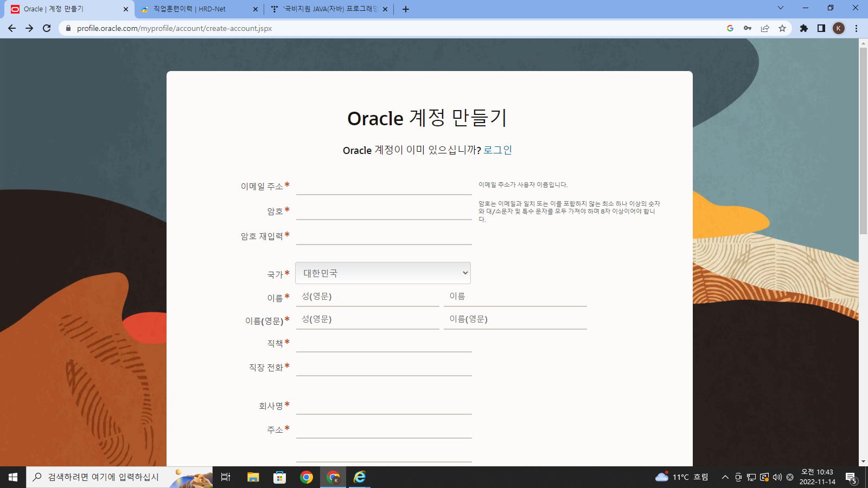Go back to previous page

tap(12, 28)
